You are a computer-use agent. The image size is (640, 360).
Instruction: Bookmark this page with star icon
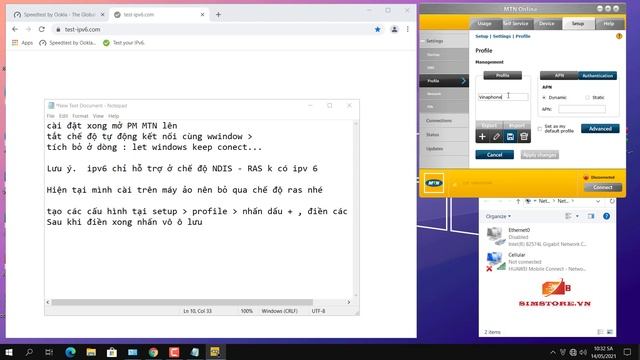point(378,29)
